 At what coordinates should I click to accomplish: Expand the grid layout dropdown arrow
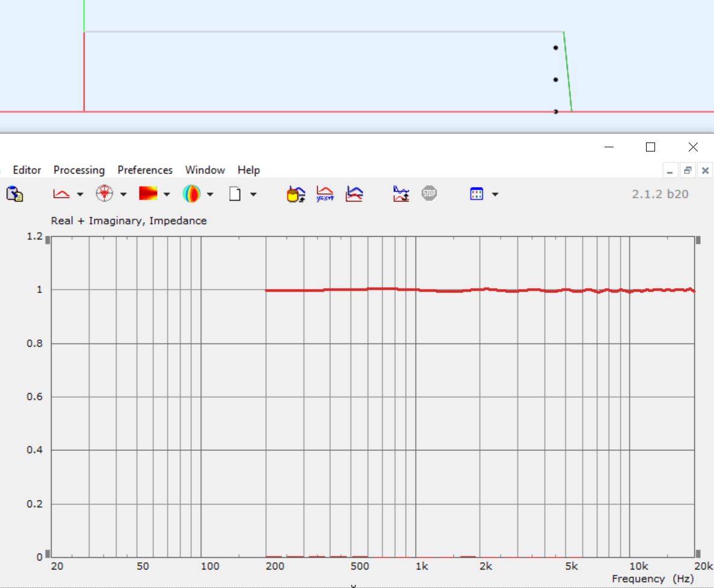pyautogui.click(x=495, y=194)
